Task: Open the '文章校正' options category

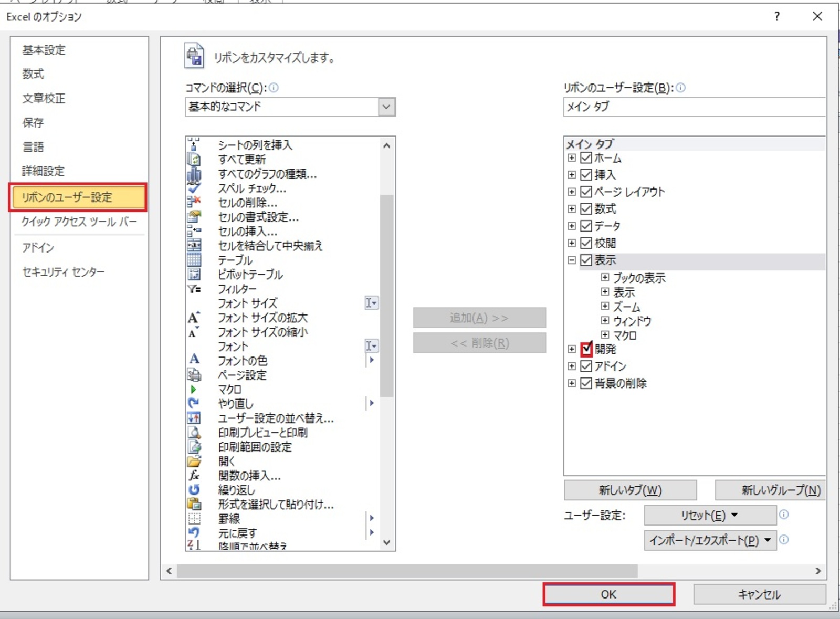Action: [44, 98]
